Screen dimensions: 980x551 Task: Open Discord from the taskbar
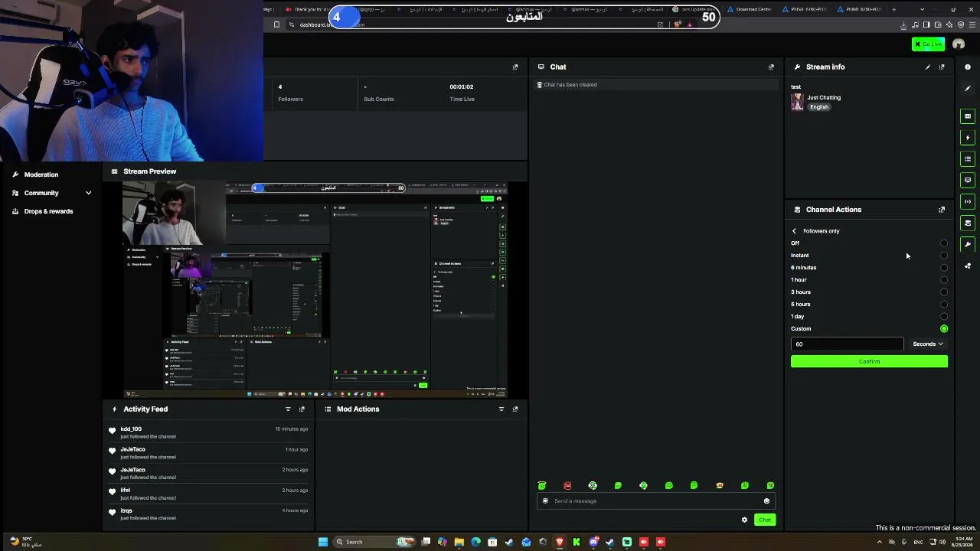tap(593, 542)
